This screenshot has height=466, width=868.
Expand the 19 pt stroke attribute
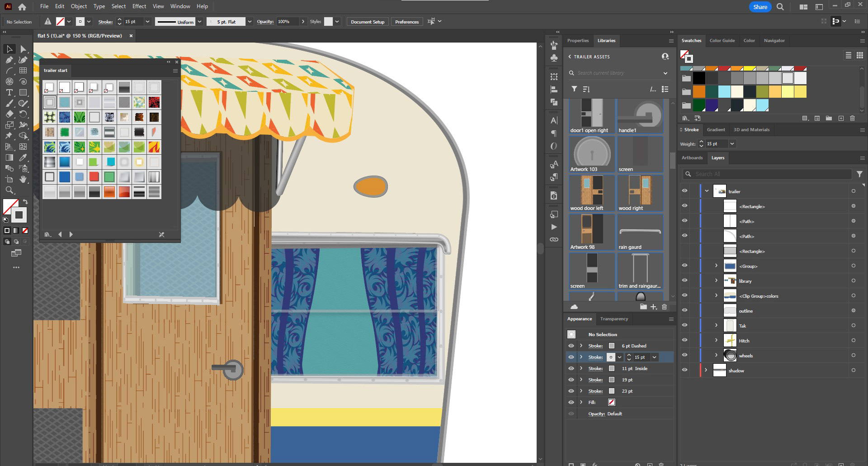(x=581, y=380)
